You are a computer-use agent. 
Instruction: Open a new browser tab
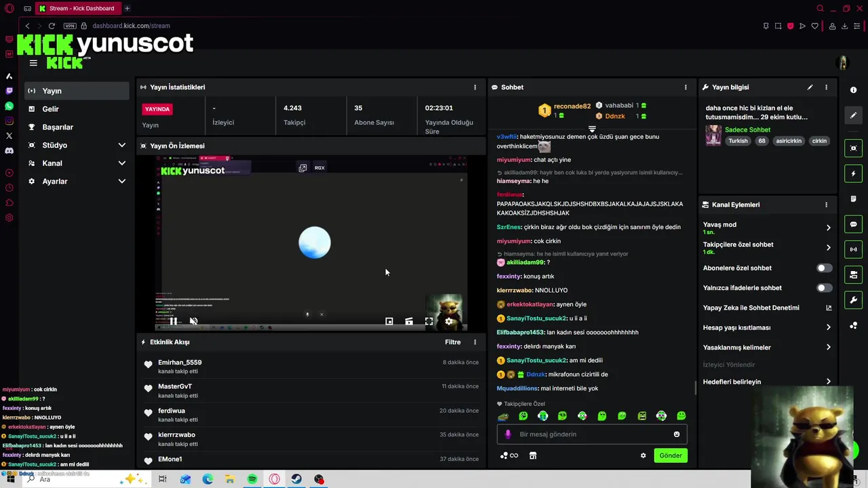point(127,8)
